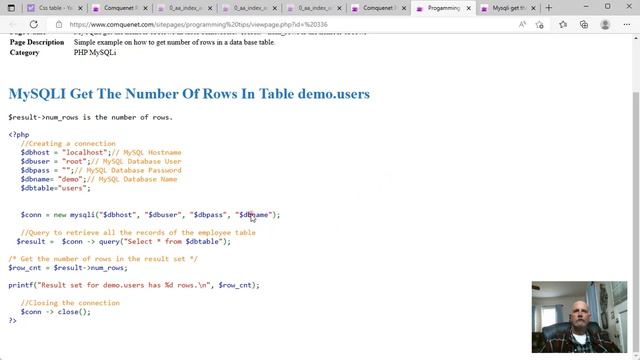The image size is (640, 360).
Task: Switch to the Mysqli get tab
Action: 508,8
